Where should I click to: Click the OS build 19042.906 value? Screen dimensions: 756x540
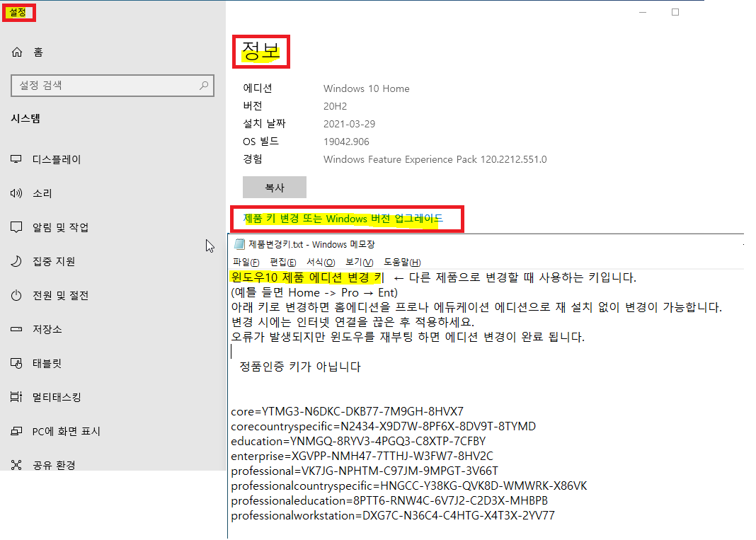346,142
